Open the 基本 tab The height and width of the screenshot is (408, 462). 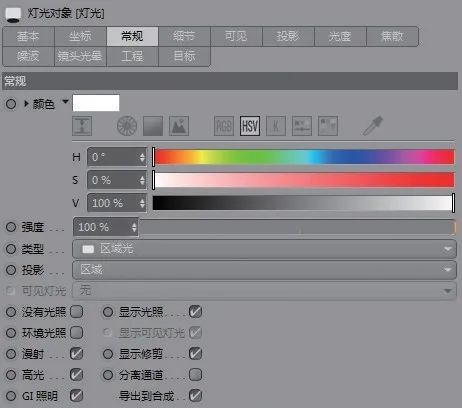tap(28, 36)
